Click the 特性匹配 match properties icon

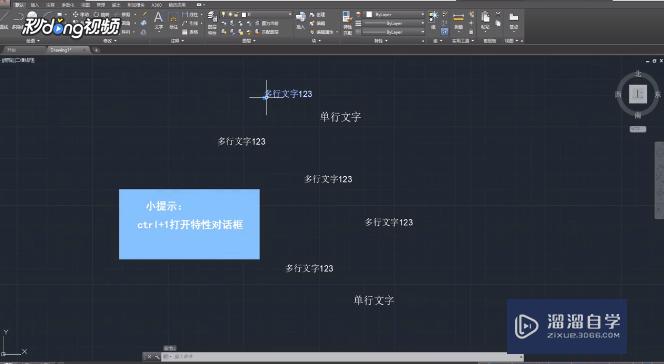tap(347, 22)
